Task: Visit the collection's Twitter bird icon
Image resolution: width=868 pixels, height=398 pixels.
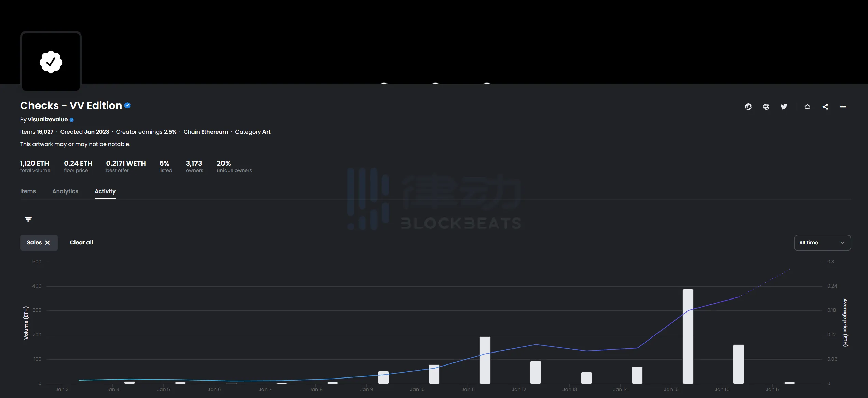Action: pyautogui.click(x=784, y=107)
